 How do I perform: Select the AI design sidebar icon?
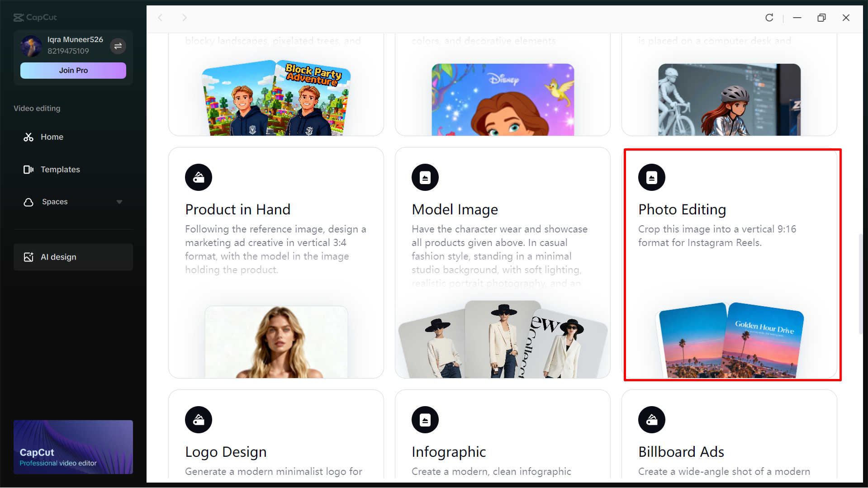pos(28,257)
